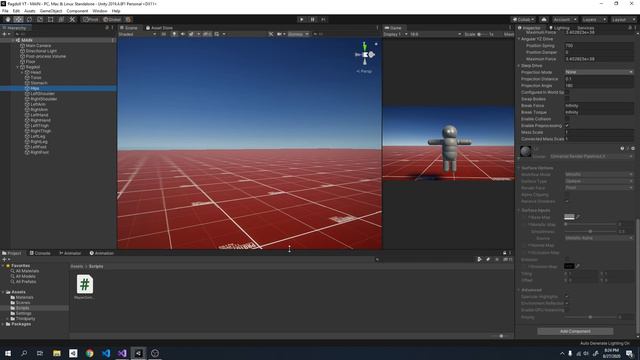Open the Collab dropdown
Image resolution: width=640 pixels, height=360 pixels.
523,19
